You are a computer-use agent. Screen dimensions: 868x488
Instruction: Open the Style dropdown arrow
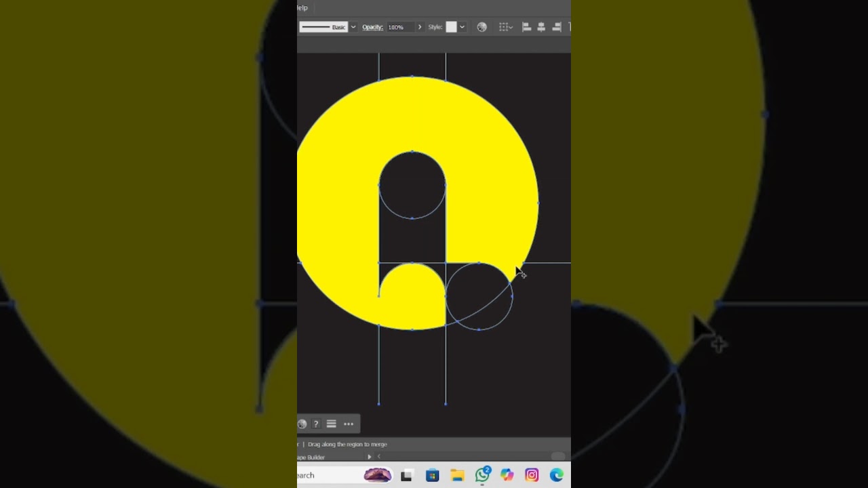[462, 27]
